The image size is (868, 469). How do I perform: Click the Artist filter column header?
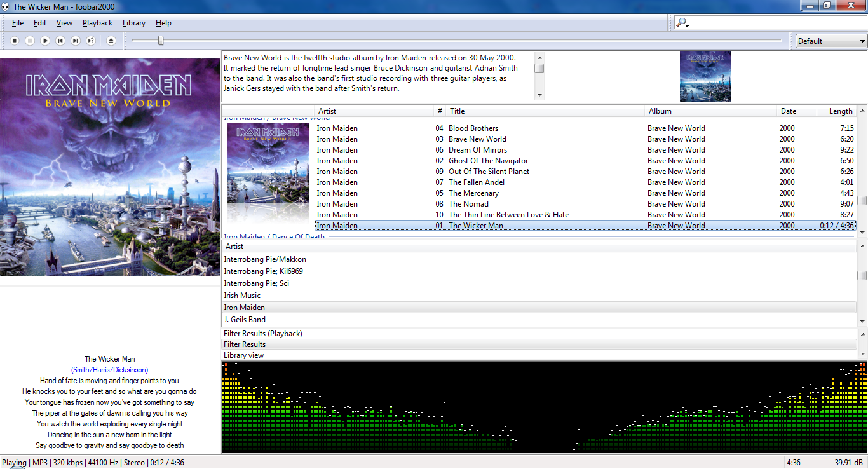(x=539, y=247)
